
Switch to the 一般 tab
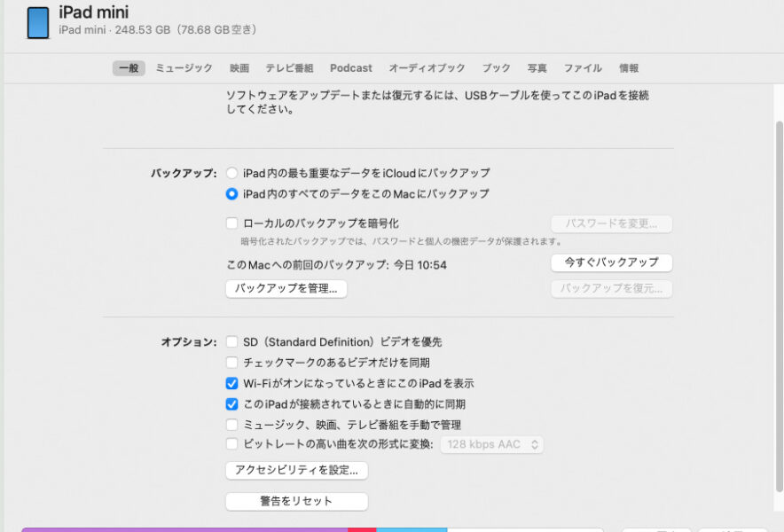click(x=129, y=68)
